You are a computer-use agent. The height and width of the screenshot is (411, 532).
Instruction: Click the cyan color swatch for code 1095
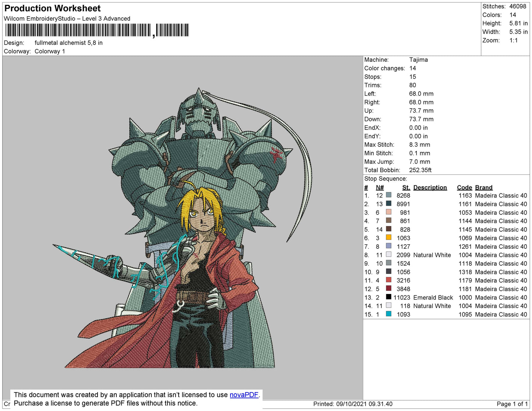[x=388, y=314]
